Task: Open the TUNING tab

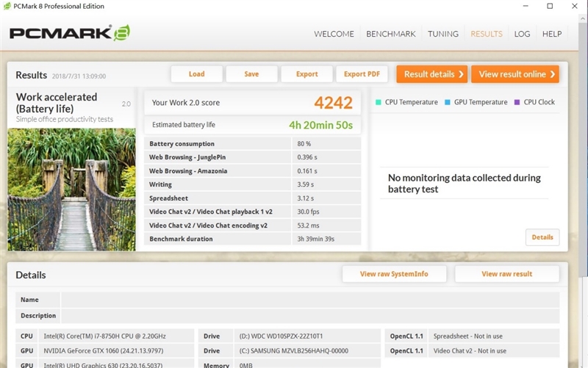Action: (x=443, y=34)
